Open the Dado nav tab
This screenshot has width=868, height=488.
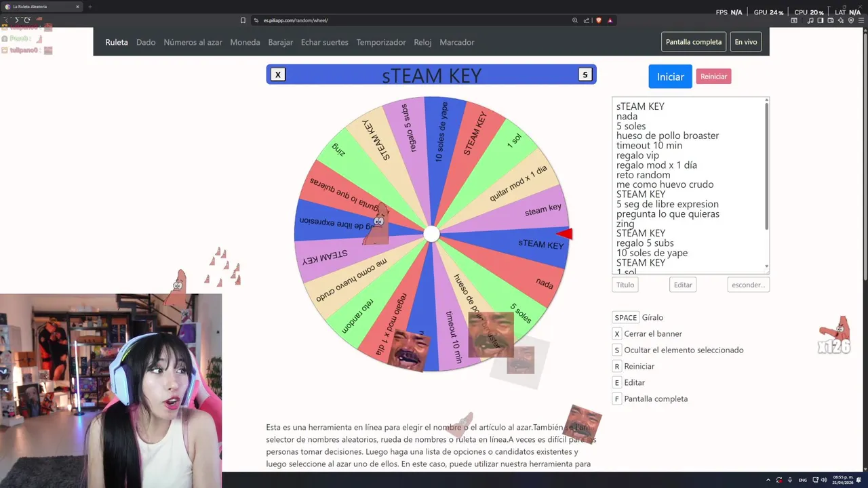coord(146,42)
